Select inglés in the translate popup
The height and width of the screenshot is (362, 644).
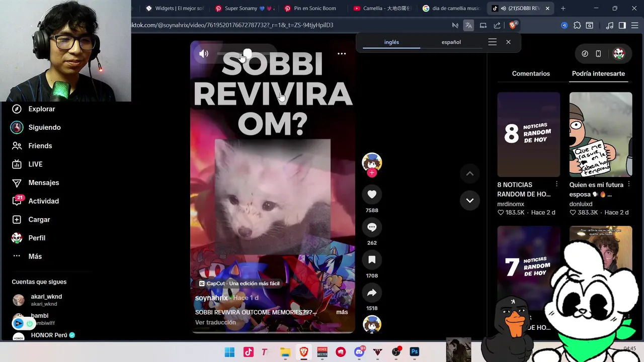[391, 42]
